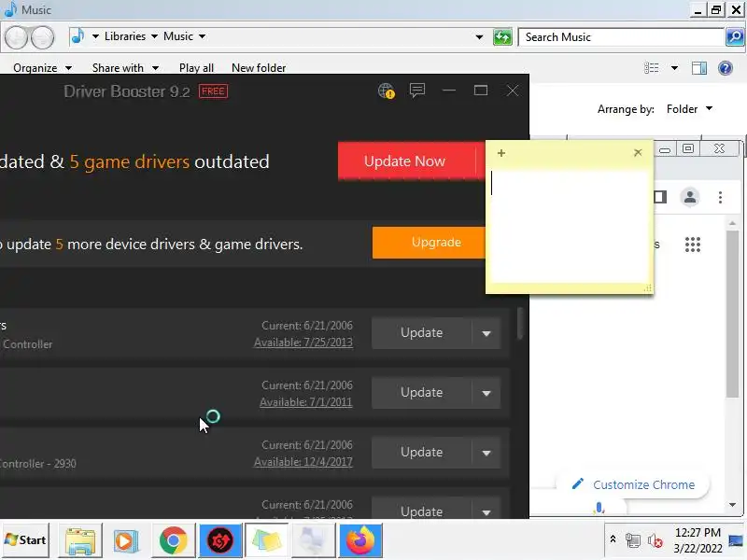Switch to Google Chrome on taskbar
Screen dimensions: 747x560
(x=173, y=540)
